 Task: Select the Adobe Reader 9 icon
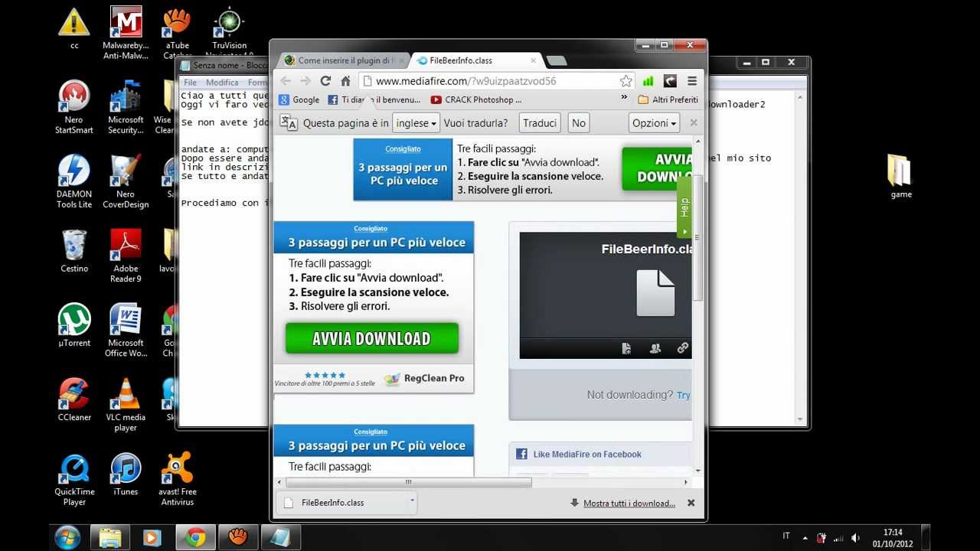coord(126,256)
